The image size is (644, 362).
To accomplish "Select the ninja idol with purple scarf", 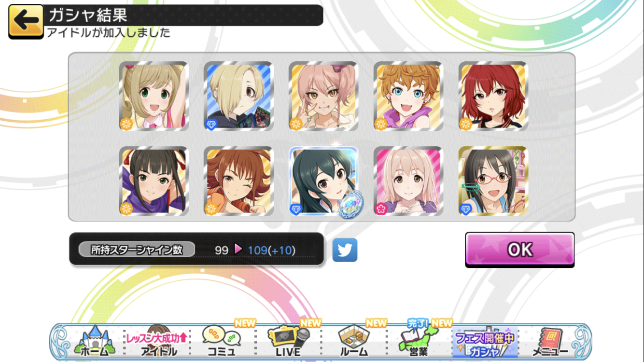I will [x=154, y=181].
